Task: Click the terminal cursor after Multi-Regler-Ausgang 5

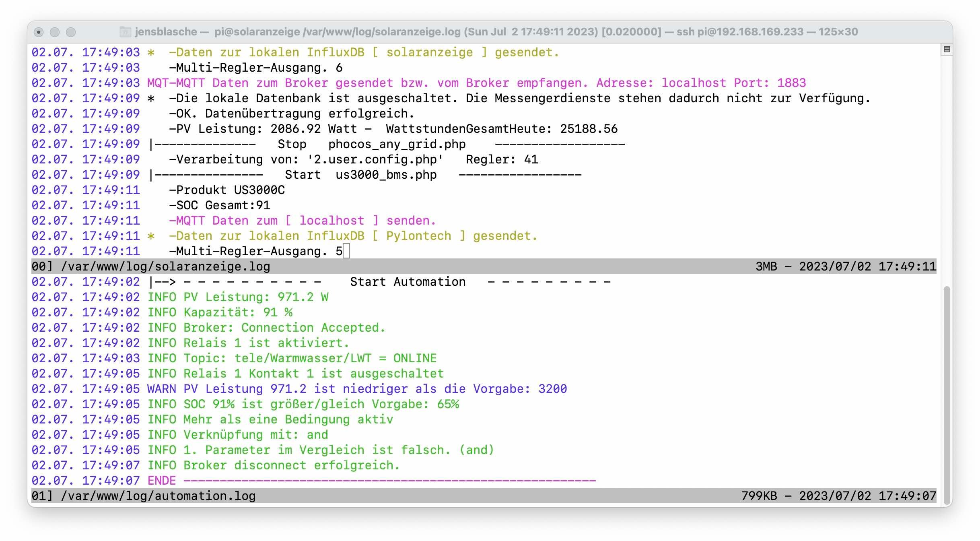Action: (346, 251)
